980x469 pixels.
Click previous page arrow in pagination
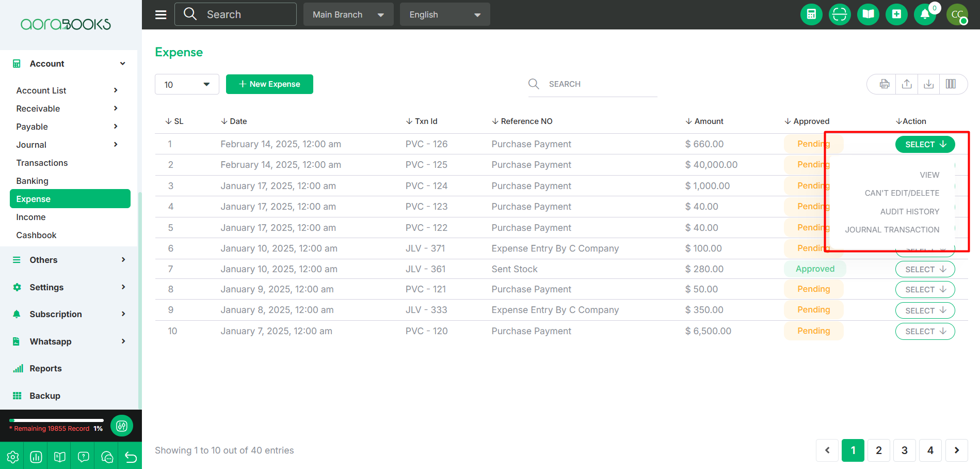827,450
